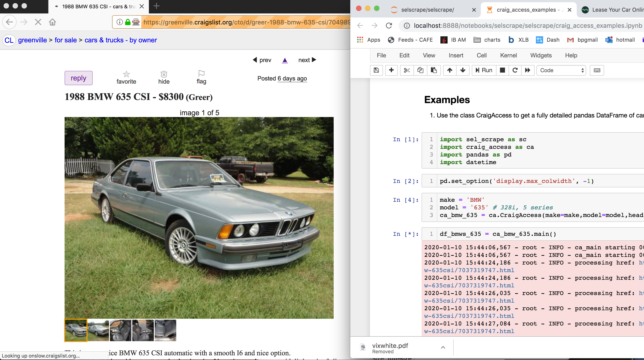644x360 pixels.
Task: Open the Widgets menu
Action: (541, 56)
